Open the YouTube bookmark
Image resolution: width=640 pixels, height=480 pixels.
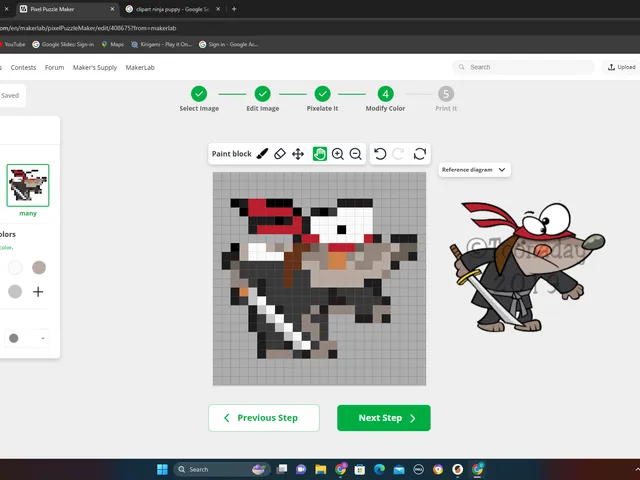coord(13,44)
